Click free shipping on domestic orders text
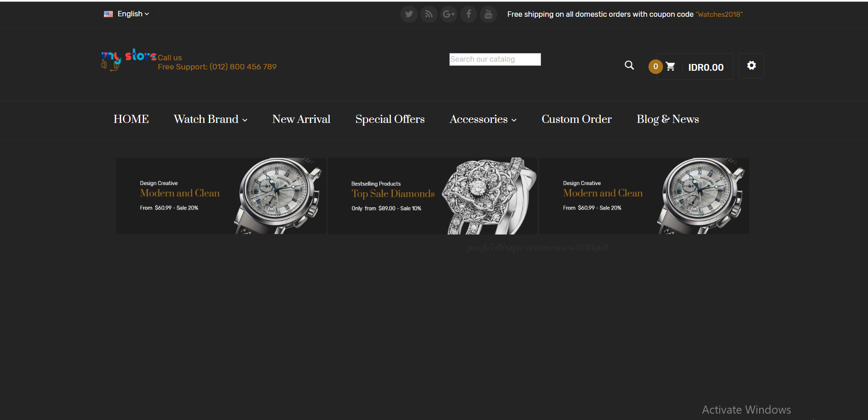 coord(600,15)
